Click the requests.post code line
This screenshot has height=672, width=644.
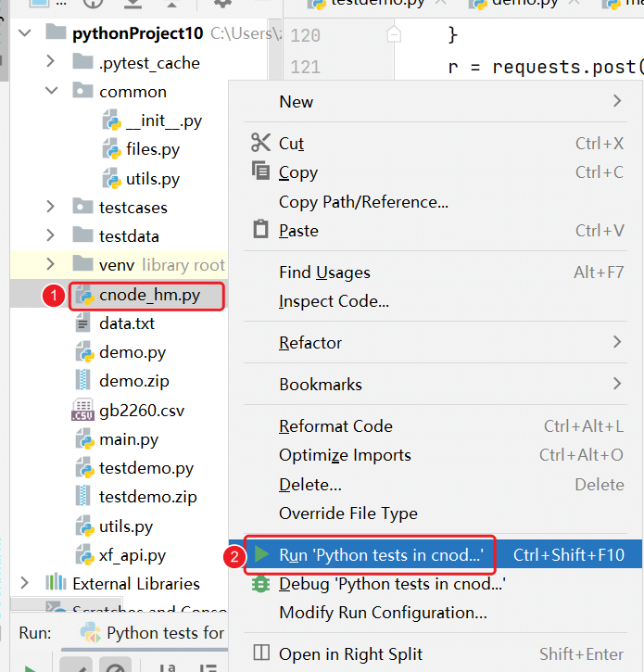(x=545, y=67)
